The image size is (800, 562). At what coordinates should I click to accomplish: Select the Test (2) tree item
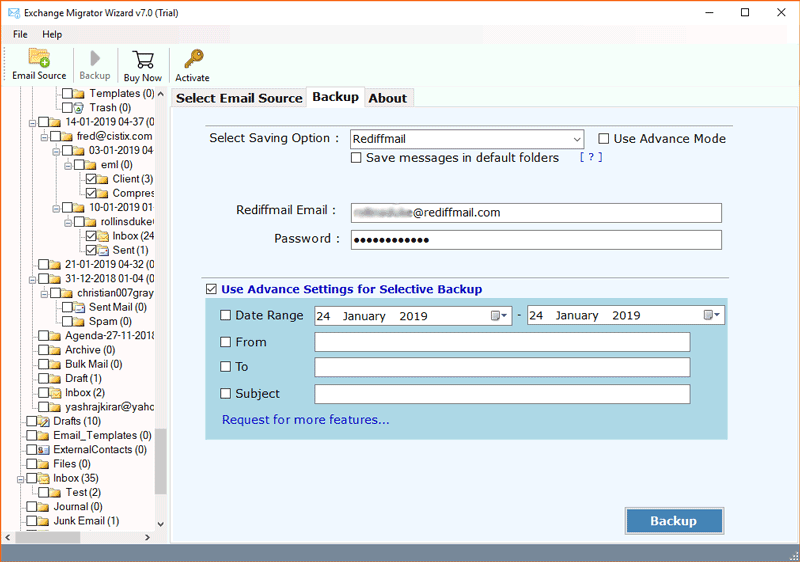tap(83, 492)
